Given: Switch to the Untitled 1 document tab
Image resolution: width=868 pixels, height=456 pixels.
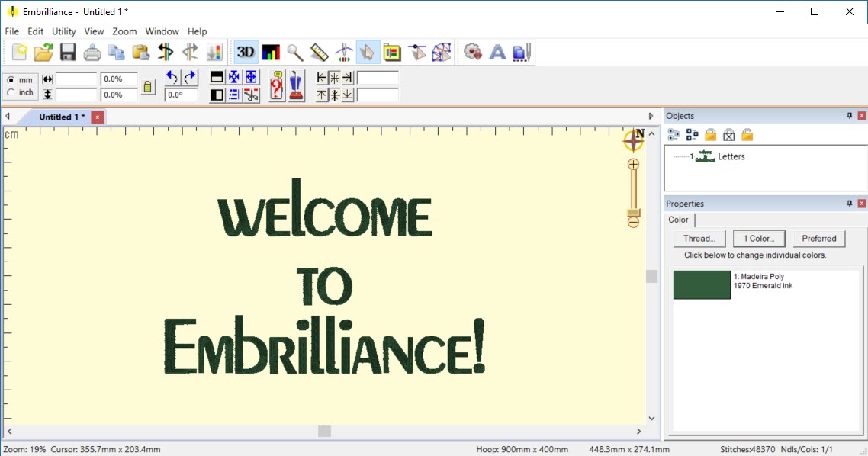Looking at the screenshot, I should coord(61,117).
